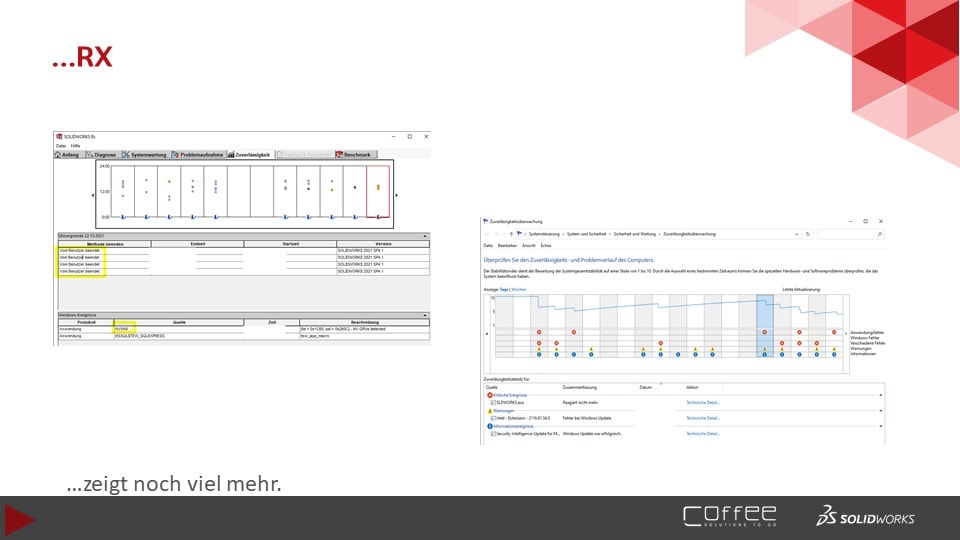Collapse the Windows-Ereignisse section
Screen dimensions: 960x540
[x=425, y=315]
